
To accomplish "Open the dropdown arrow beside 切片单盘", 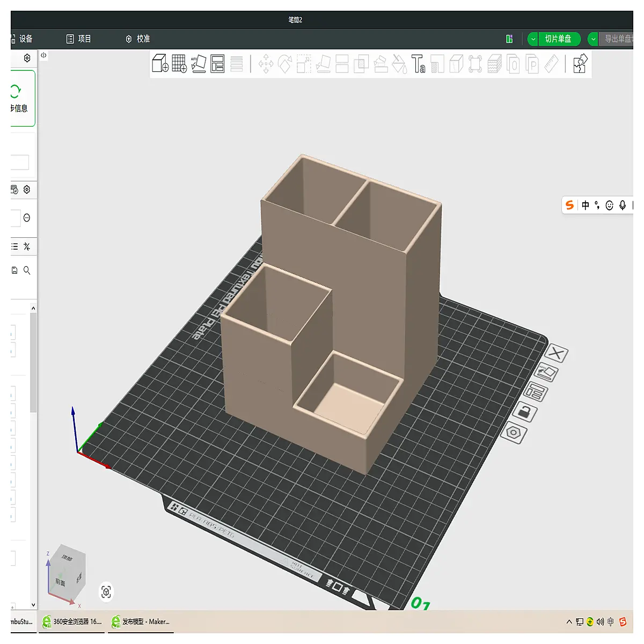I will point(533,39).
